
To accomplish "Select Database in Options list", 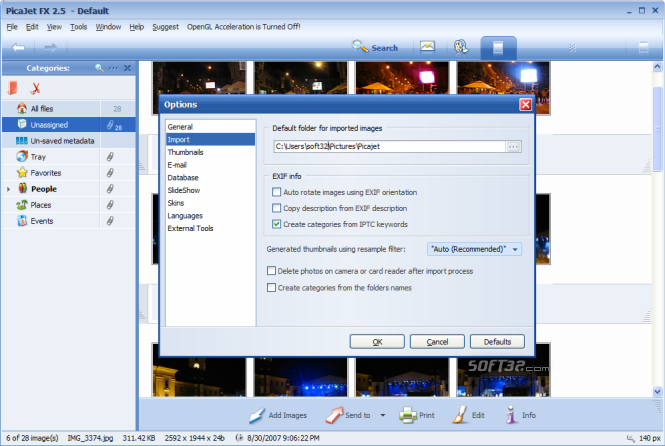I will click(210, 178).
